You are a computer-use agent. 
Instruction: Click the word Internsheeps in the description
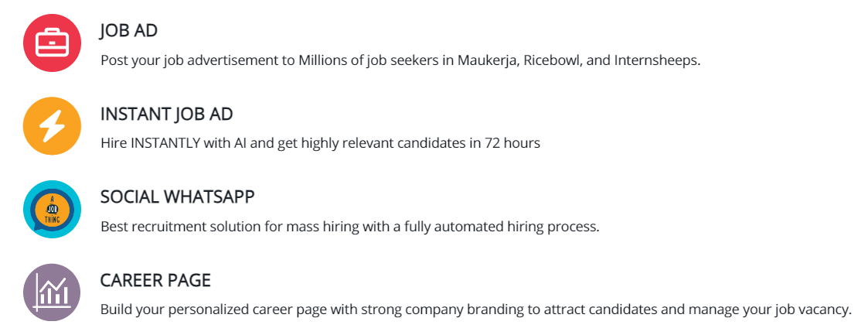(656, 60)
